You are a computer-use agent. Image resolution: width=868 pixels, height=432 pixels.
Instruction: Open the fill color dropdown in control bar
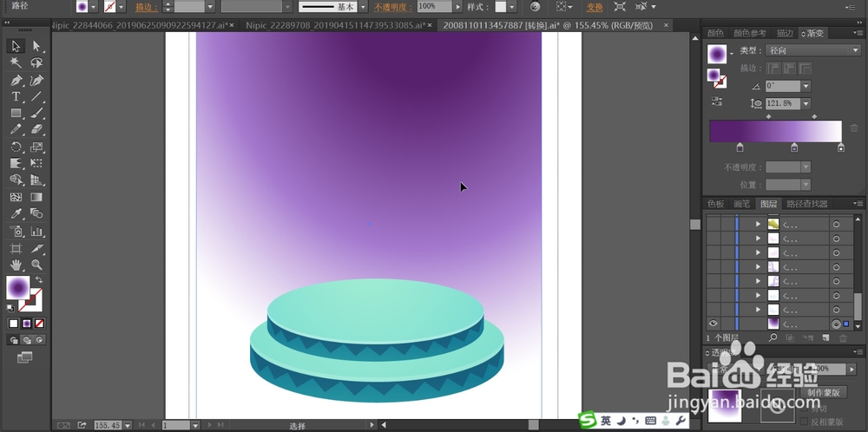click(93, 7)
